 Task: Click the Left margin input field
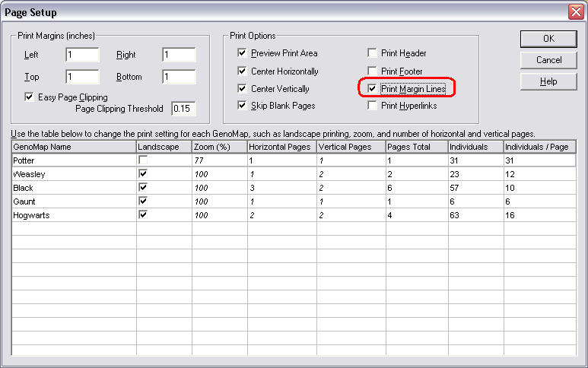(x=82, y=55)
